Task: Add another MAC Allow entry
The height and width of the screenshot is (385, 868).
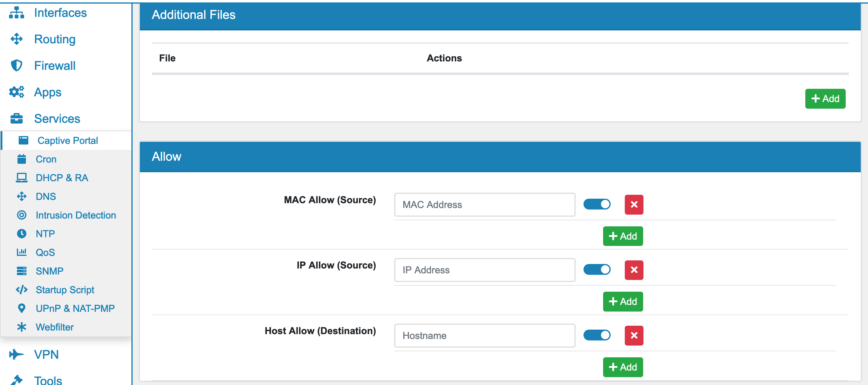Action: [x=623, y=236]
